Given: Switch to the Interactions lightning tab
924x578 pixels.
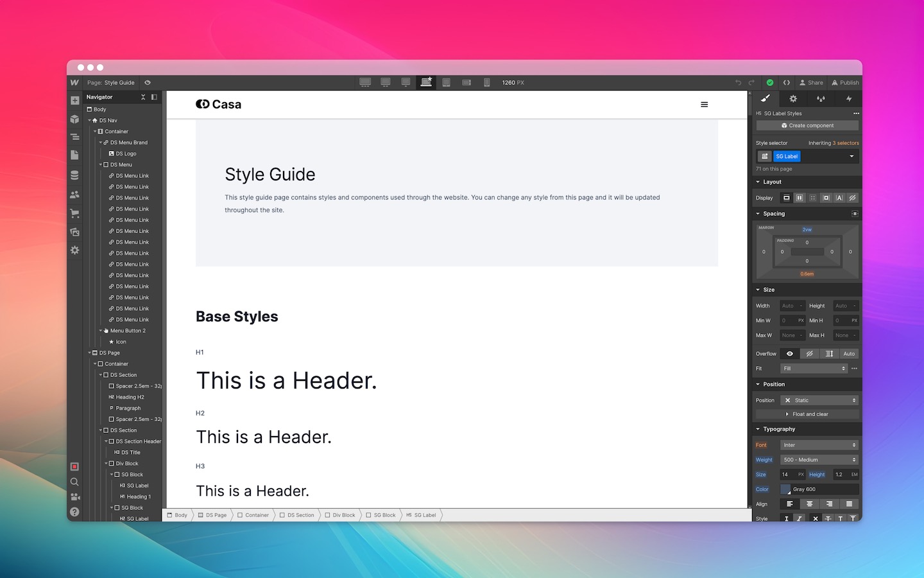Looking at the screenshot, I should [x=848, y=98].
